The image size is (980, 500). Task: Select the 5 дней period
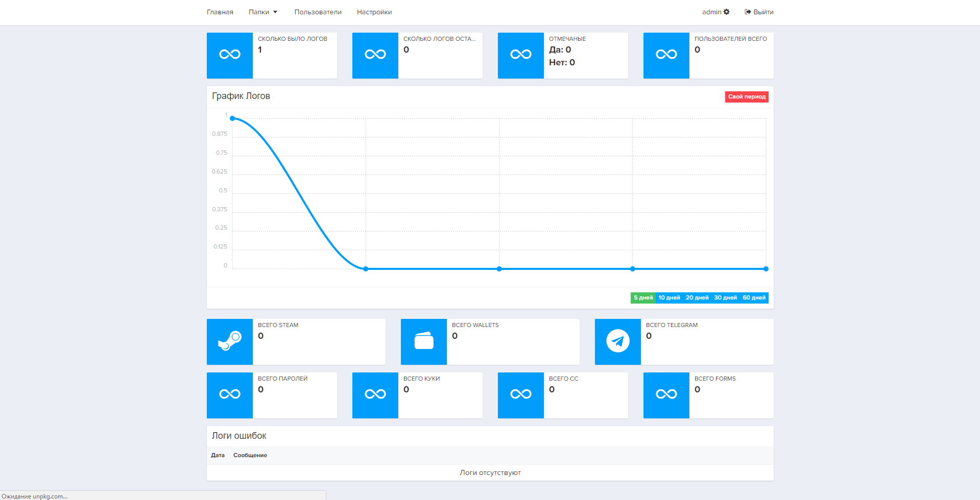(x=643, y=298)
